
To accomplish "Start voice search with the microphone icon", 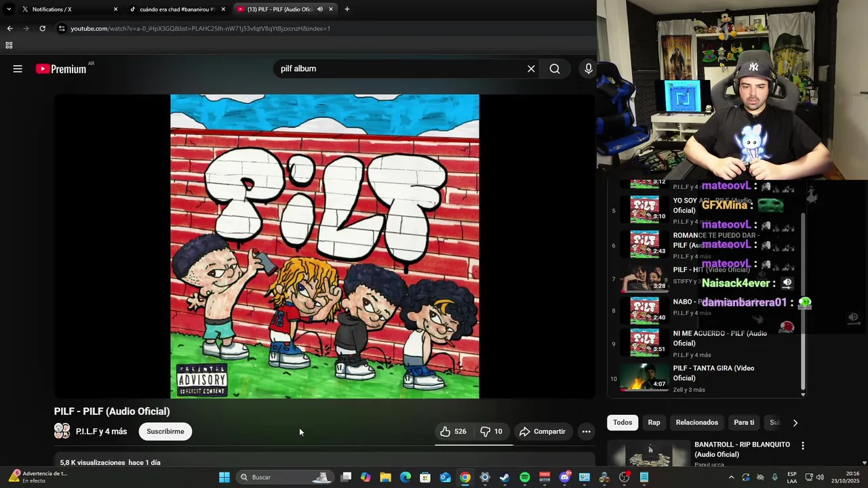I will [589, 68].
